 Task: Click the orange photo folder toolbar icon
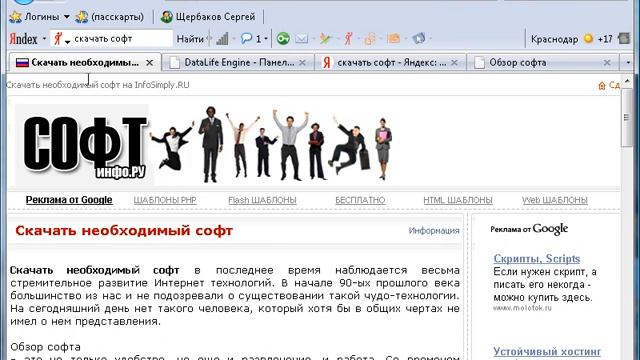point(394,39)
